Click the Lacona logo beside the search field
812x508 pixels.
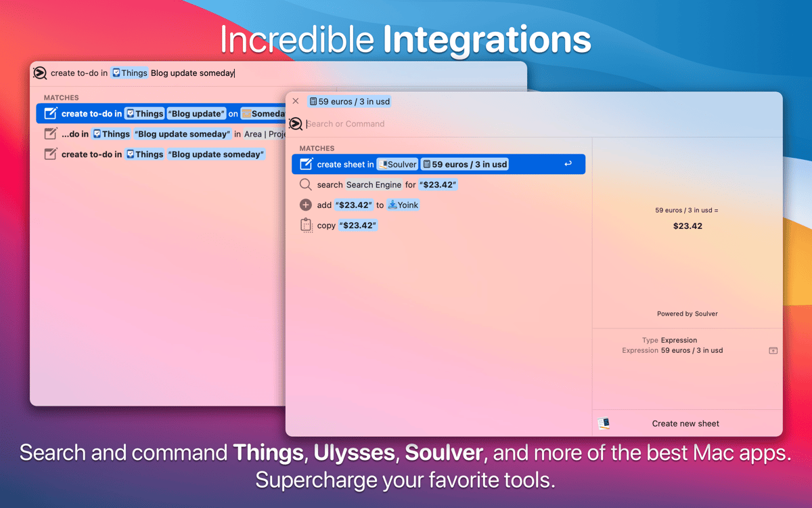pos(295,124)
